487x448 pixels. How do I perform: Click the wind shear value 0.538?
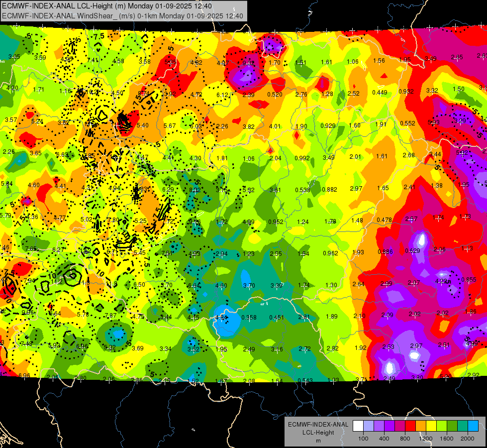pyautogui.click(x=302, y=190)
